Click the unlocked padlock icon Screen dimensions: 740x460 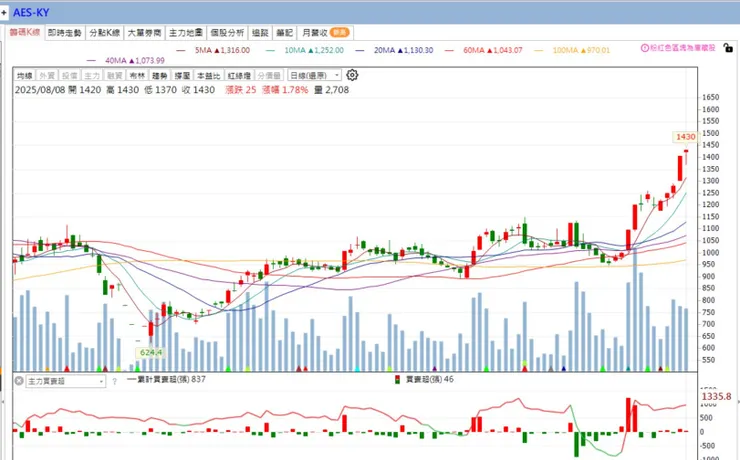click(728, 48)
